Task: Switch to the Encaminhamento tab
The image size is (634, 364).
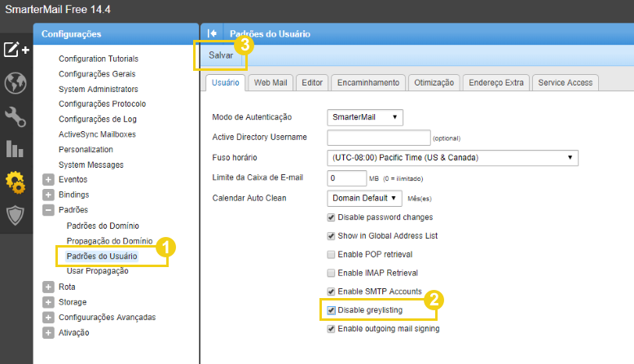Action: pyautogui.click(x=368, y=83)
